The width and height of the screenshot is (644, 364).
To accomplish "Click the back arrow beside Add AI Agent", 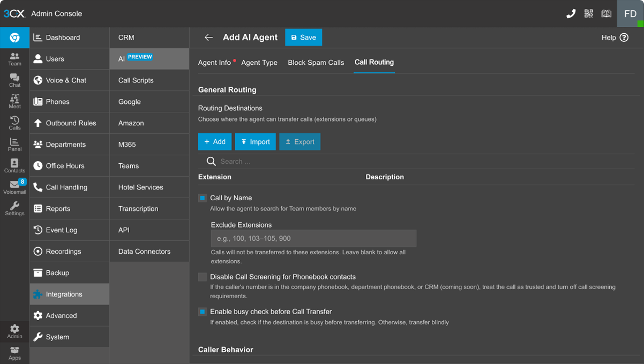I will (x=208, y=37).
